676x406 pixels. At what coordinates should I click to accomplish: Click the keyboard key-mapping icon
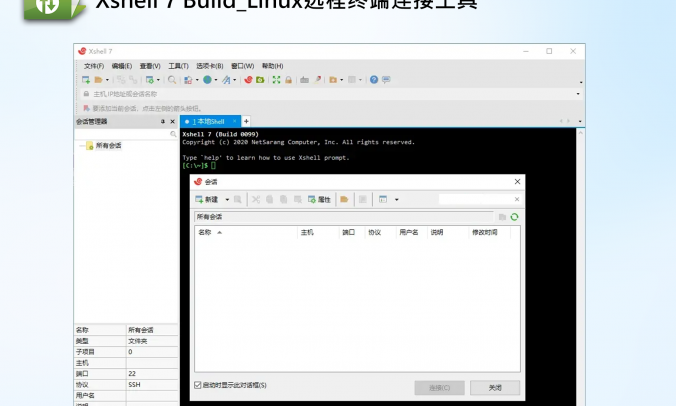[304, 80]
